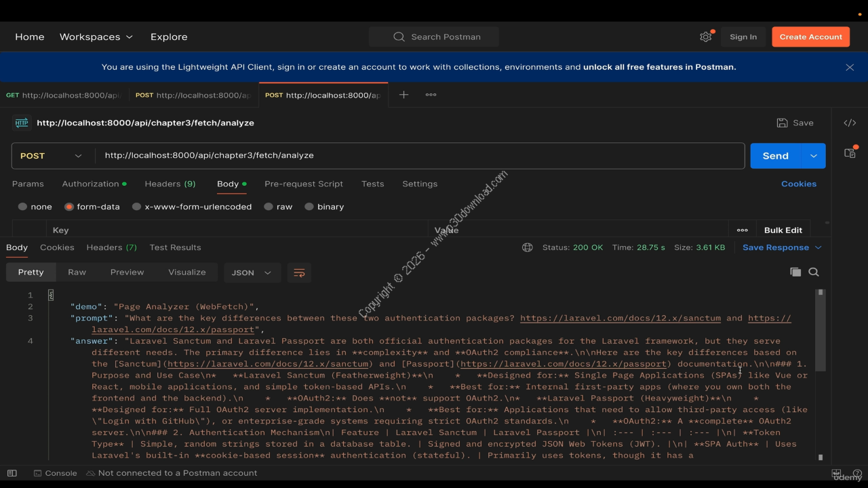Choose x-www-form-urlencoded radio option
This screenshot has width=868, height=488.
coord(137,207)
